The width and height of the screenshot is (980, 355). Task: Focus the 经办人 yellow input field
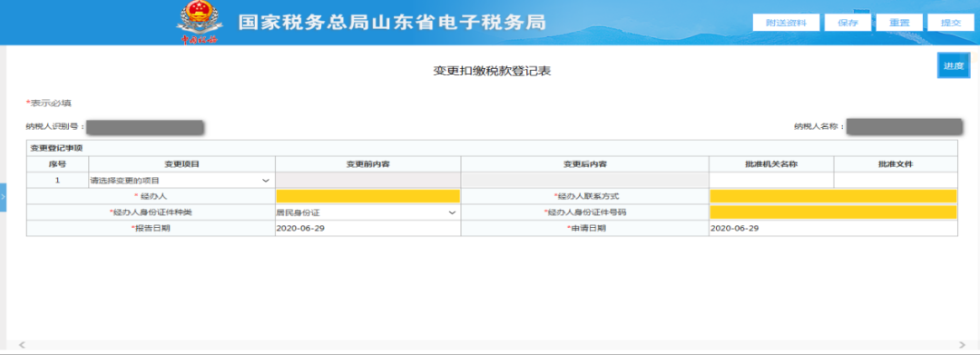(367, 196)
